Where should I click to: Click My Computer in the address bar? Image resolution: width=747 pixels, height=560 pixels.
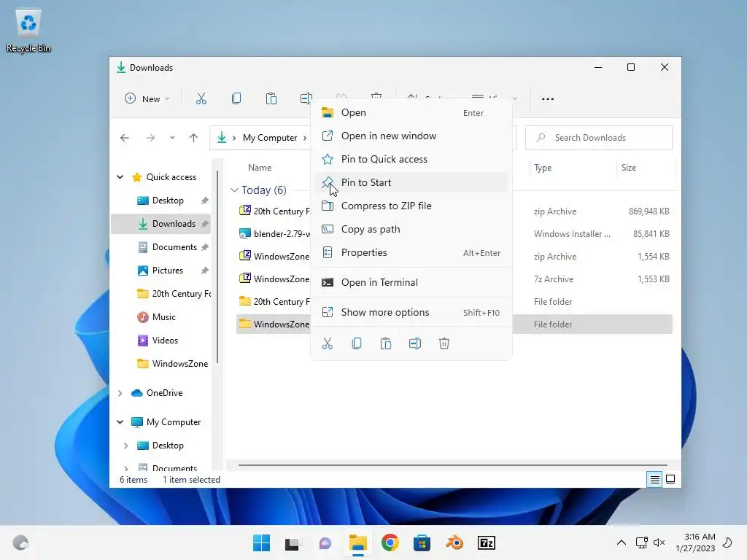point(270,138)
